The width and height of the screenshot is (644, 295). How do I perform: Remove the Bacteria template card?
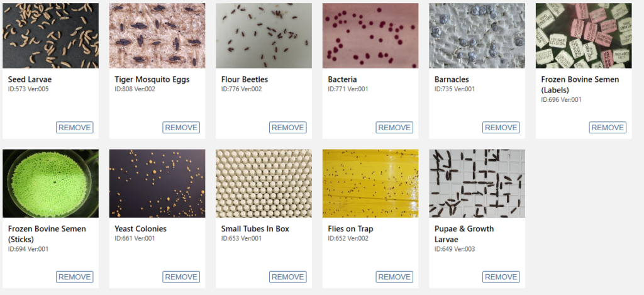[394, 127]
